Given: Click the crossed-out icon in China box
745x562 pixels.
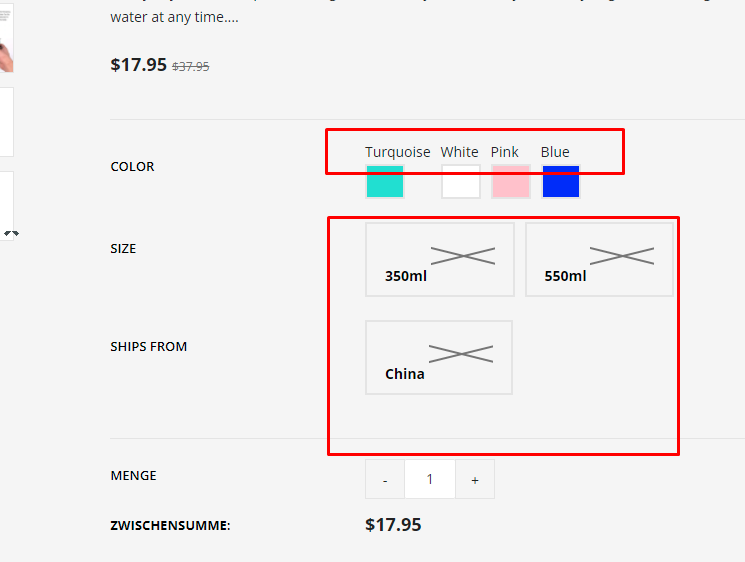Looking at the screenshot, I should tap(461, 353).
